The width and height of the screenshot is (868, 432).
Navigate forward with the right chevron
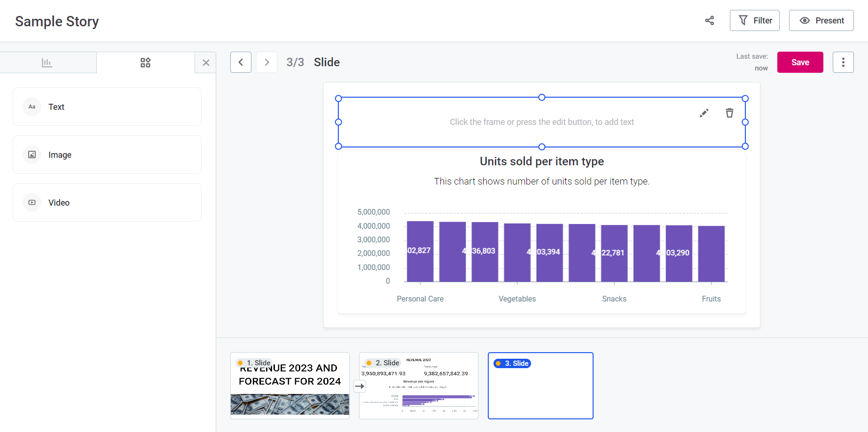(x=266, y=62)
